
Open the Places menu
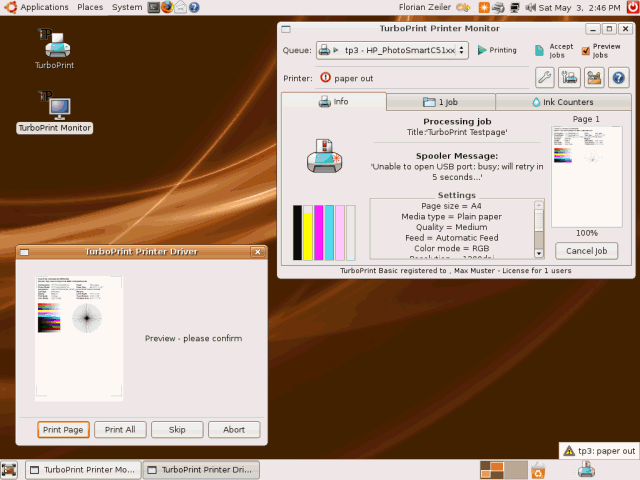click(x=90, y=7)
